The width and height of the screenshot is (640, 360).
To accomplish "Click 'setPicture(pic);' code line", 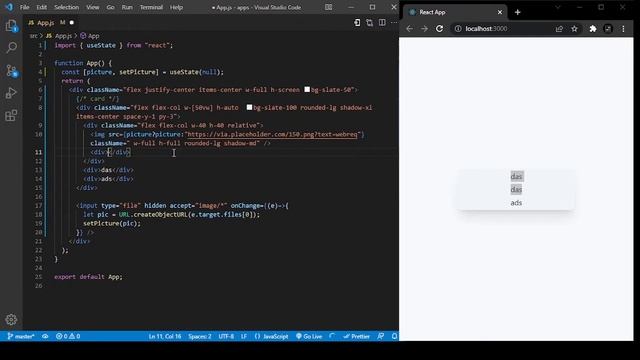I will point(112,223).
